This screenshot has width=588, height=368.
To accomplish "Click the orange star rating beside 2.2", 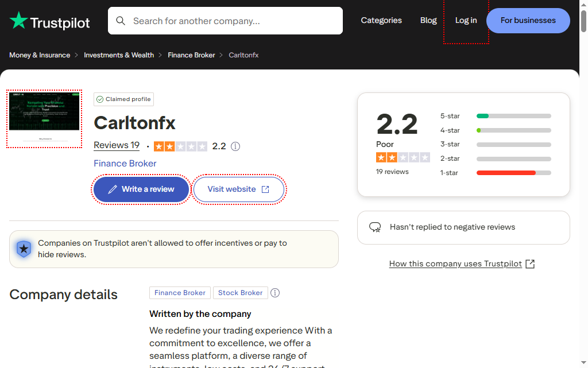I will [x=180, y=146].
